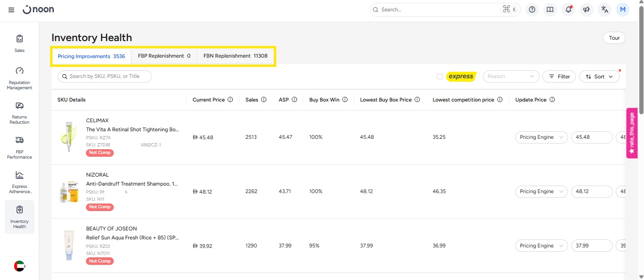Open Returns Reduction section
Image resolution: width=644 pixels, height=280 pixels.
pyautogui.click(x=19, y=112)
